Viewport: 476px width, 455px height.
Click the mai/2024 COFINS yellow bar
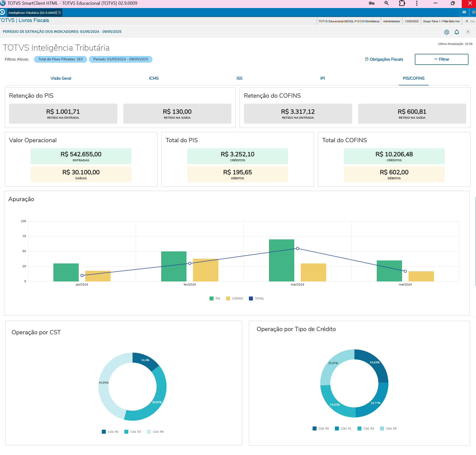coord(421,276)
